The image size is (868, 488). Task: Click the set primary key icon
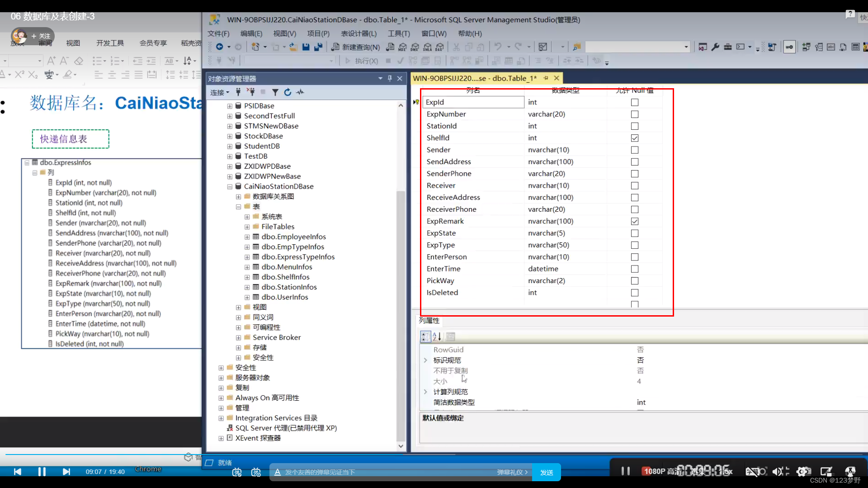pos(789,47)
